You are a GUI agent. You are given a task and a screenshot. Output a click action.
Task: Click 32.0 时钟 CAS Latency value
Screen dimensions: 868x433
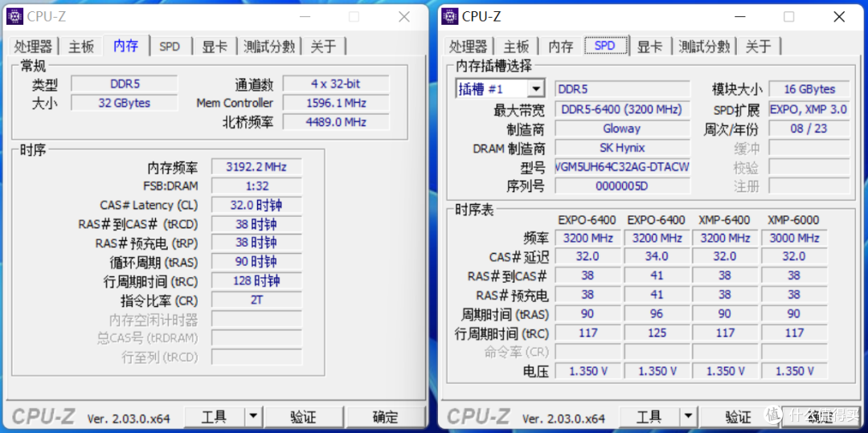coord(257,205)
